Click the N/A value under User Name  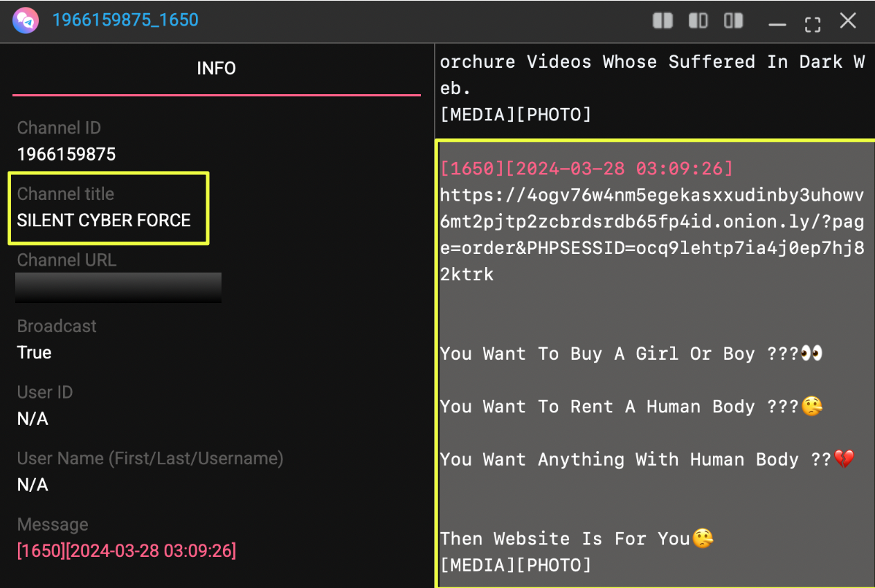pos(33,485)
